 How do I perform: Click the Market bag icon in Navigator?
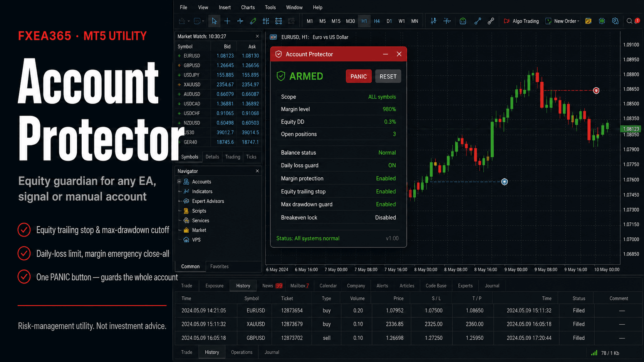pos(186,230)
